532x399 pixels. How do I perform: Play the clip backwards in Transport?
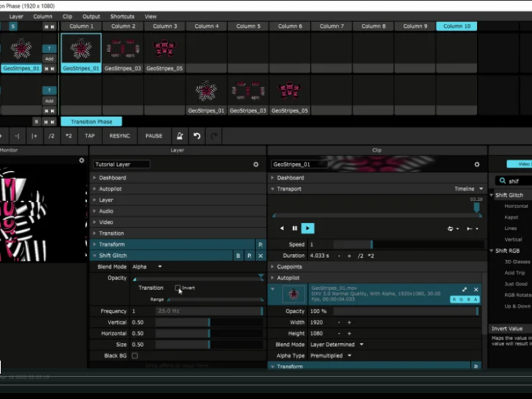coord(282,228)
